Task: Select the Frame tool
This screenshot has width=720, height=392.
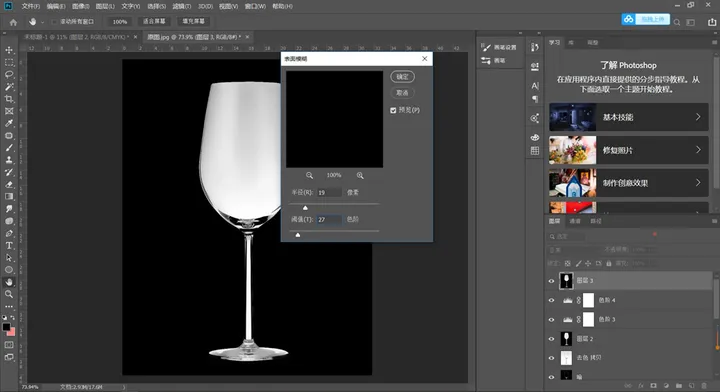Action: 9,111
